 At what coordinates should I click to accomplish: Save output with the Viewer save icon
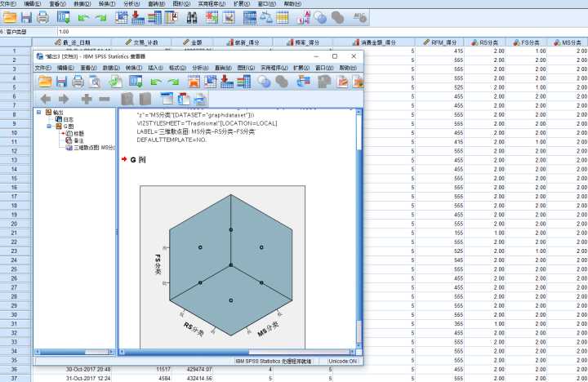coord(61,81)
